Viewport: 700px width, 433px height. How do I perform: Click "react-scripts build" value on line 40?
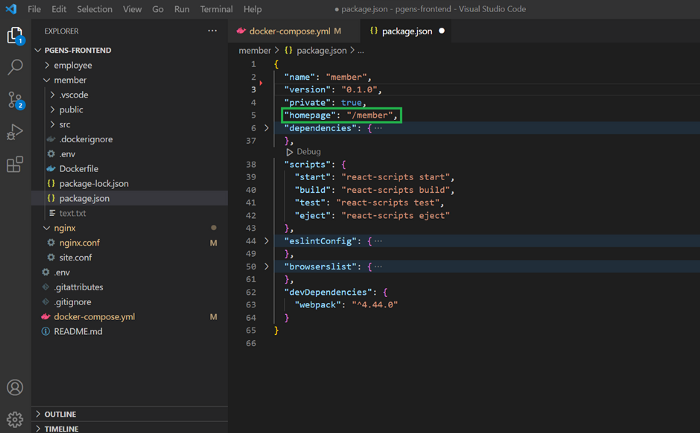396,190
